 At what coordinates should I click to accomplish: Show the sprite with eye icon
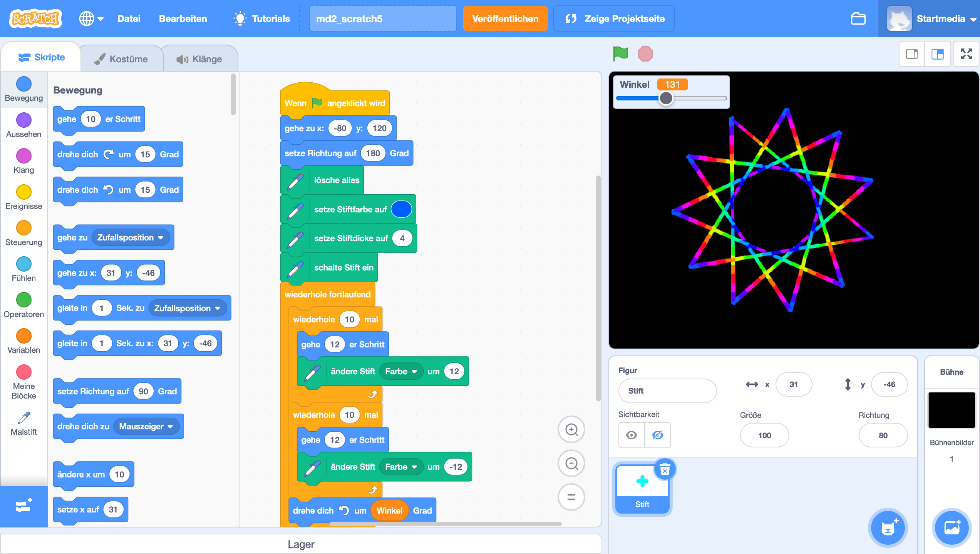(632, 435)
